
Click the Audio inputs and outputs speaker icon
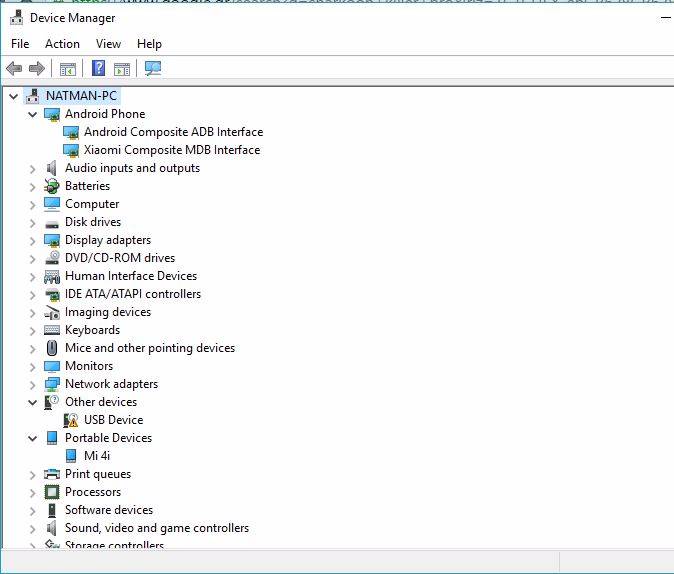pyautogui.click(x=52, y=168)
